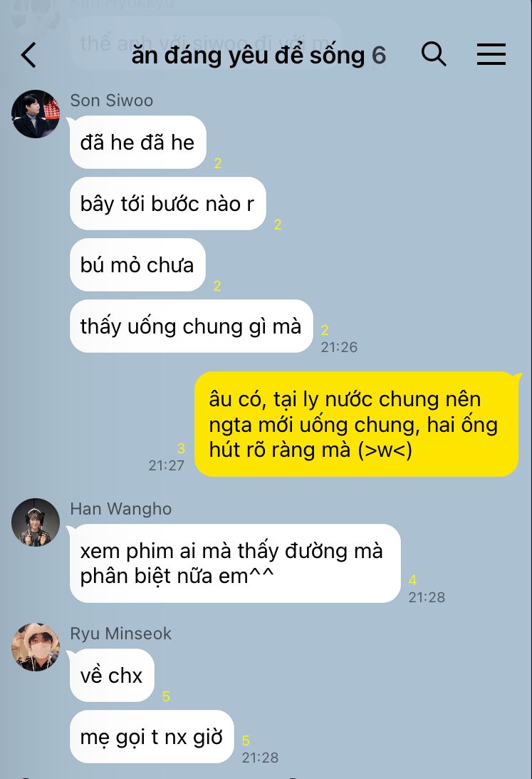Tap the back arrow icon
This screenshot has height=779, width=532.
pos(28,55)
